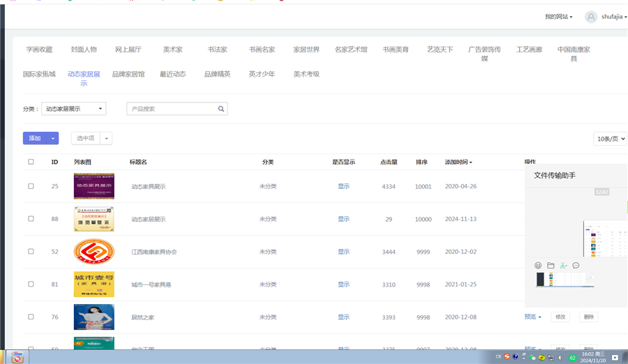Viewport: 628px width, 364px height.
Task: Open the 我的网站 dropdown menu
Action: tap(558, 17)
